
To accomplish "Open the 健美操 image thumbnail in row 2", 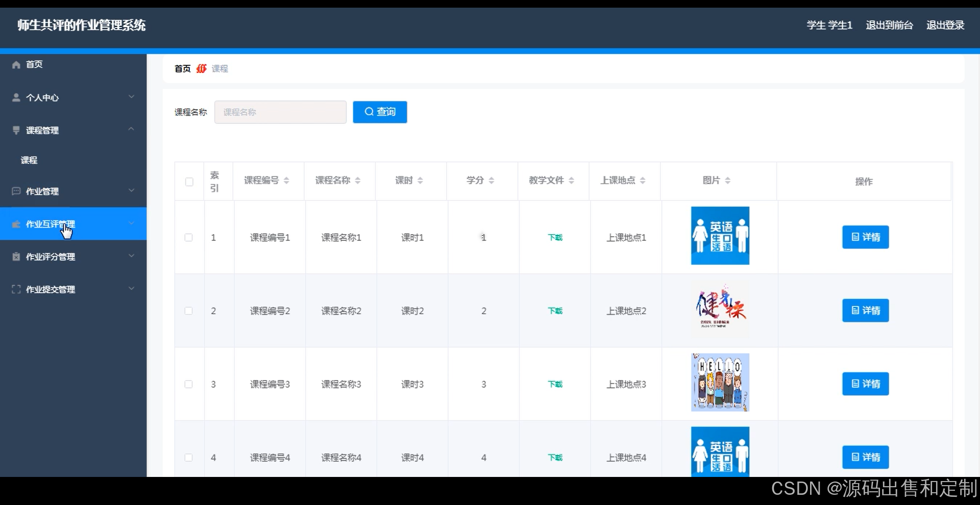I will pos(720,309).
